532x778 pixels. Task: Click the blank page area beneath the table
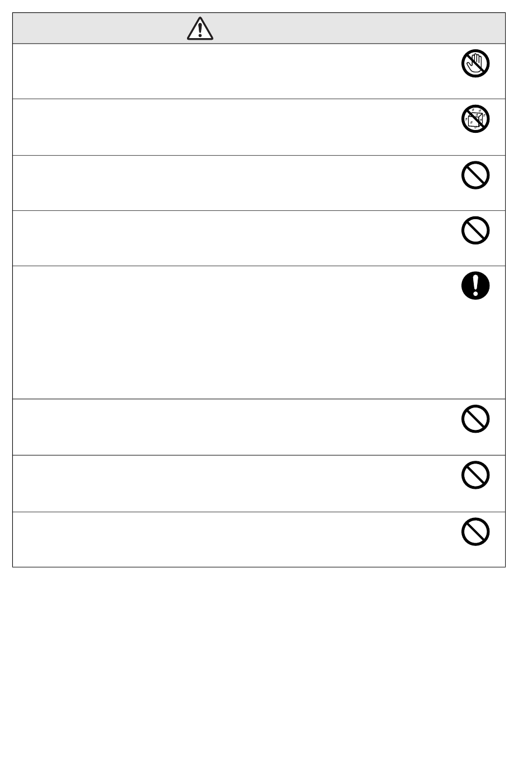click(x=266, y=673)
